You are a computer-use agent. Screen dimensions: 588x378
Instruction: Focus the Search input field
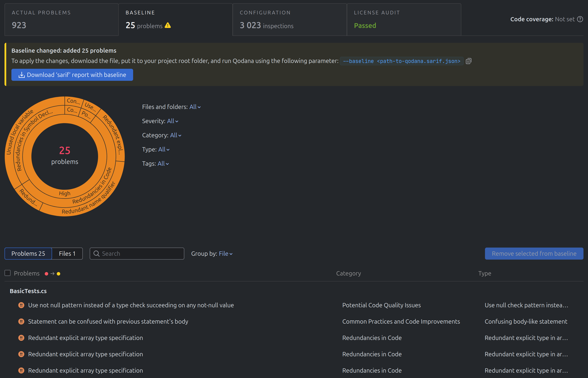pos(137,254)
